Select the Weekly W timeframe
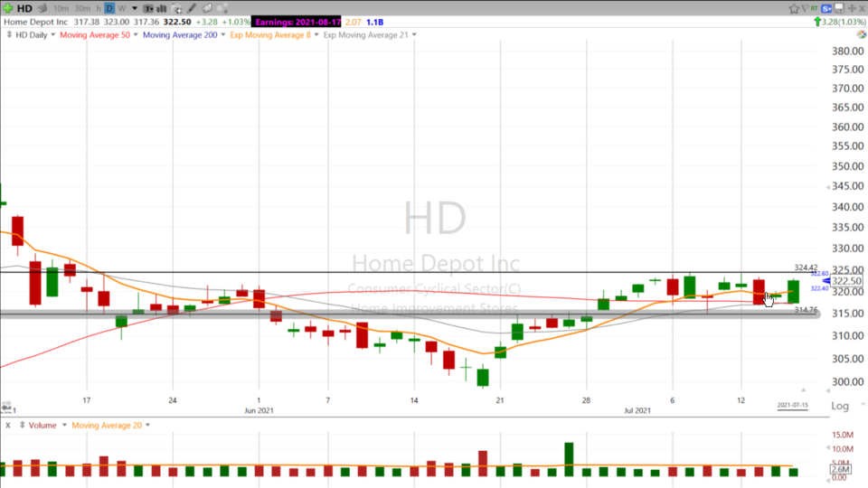The width and height of the screenshot is (868, 488). 122,8
